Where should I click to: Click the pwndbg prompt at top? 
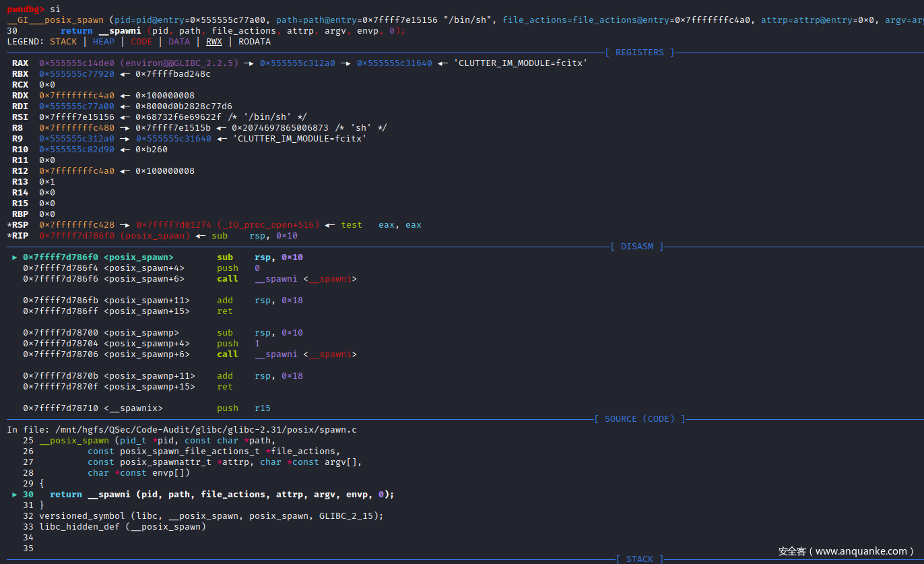coord(26,9)
